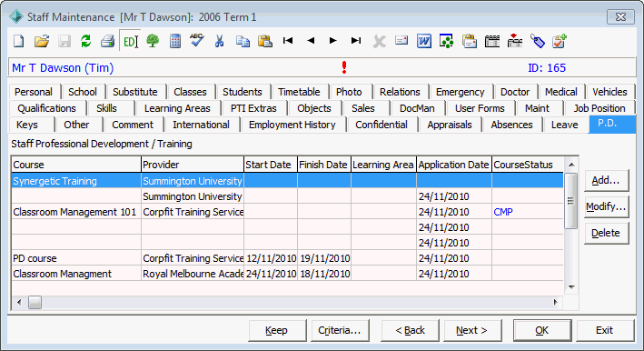Open the Medical tab
This screenshot has height=351, width=644.
click(561, 92)
